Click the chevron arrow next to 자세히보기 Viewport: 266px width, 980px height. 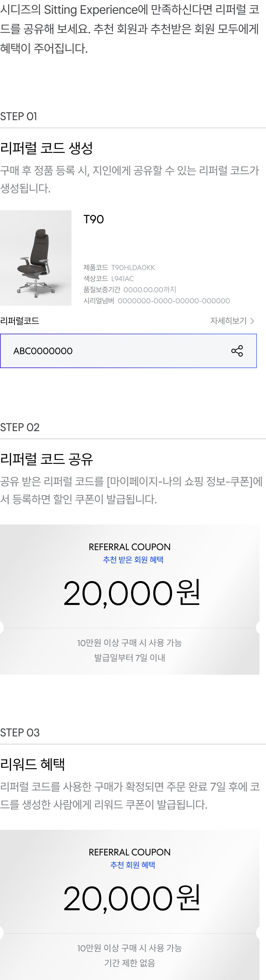(x=252, y=321)
